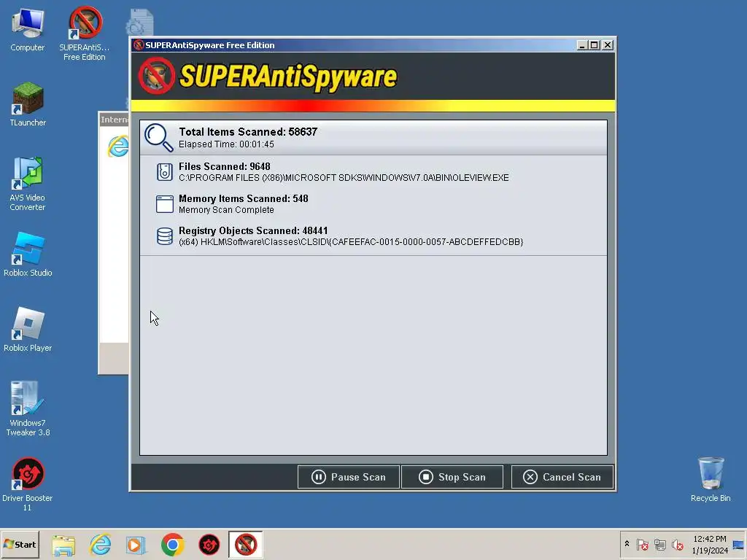Click the SUPERAntiSpyware title bar icon
Screen dimensions: 747x560
(x=139, y=45)
